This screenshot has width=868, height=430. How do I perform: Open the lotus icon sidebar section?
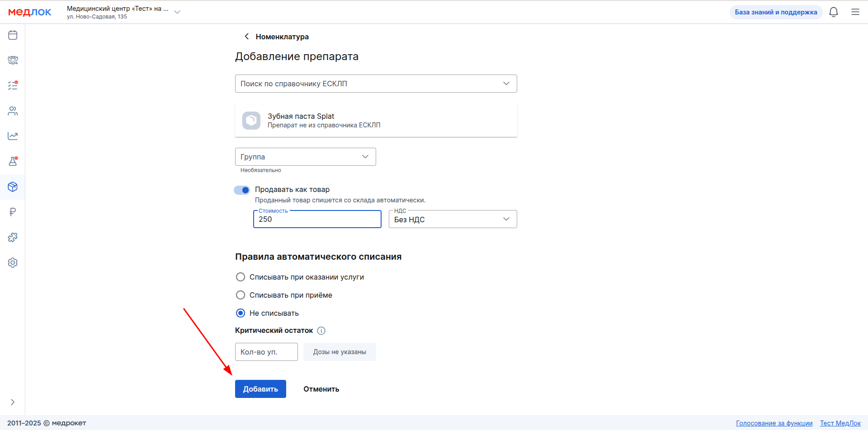(13, 60)
